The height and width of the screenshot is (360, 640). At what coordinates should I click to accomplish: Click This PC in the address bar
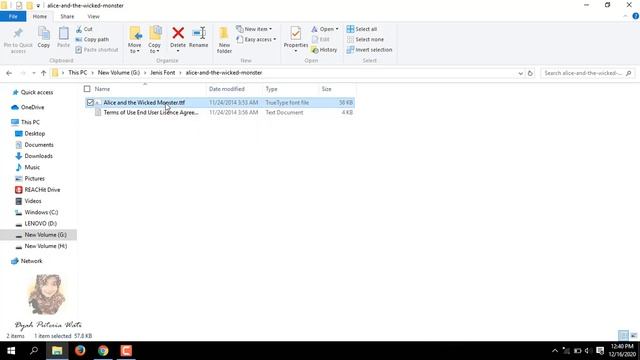tap(78, 73)
